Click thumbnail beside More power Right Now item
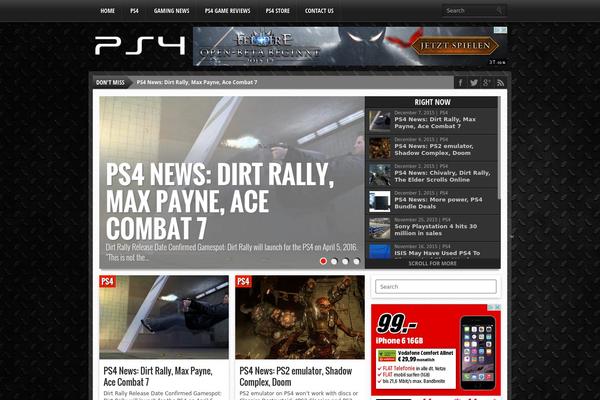600x400 pixels. (380, 201)
